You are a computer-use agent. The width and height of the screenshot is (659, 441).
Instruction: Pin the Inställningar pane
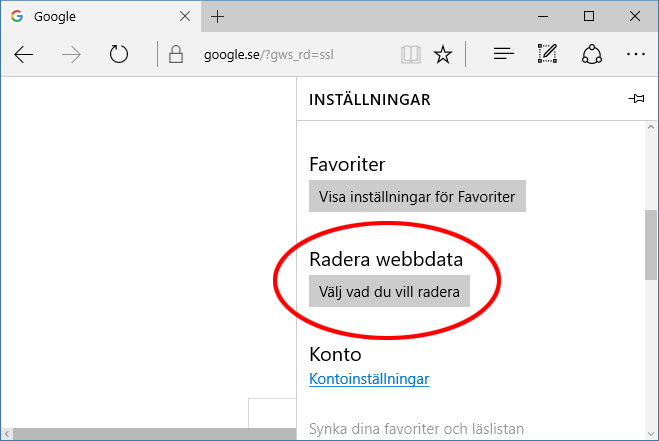[635, 100]
